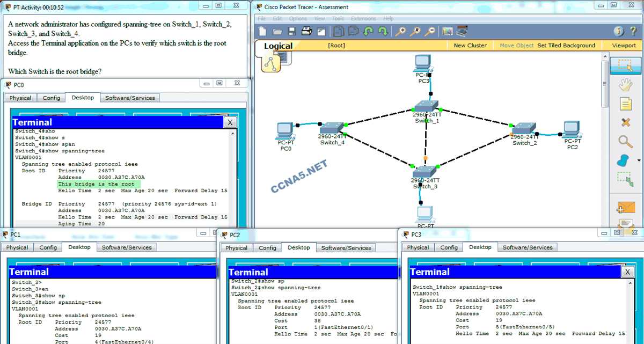This screenshot has width=644, height=344.
Task: Close PC0 Terminal with X button
Action: pyautogui.click(x=230, y=122)
